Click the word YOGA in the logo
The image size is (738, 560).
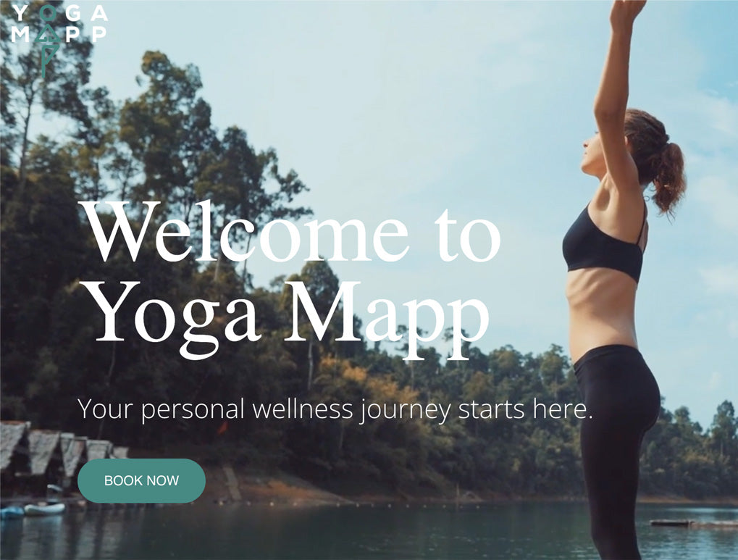coord(59,13)
